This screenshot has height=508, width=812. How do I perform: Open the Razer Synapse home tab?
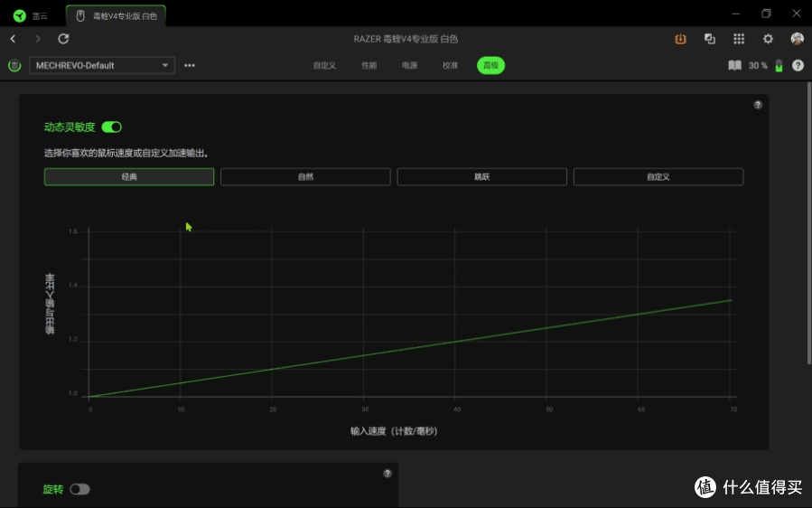coord(31,15)
